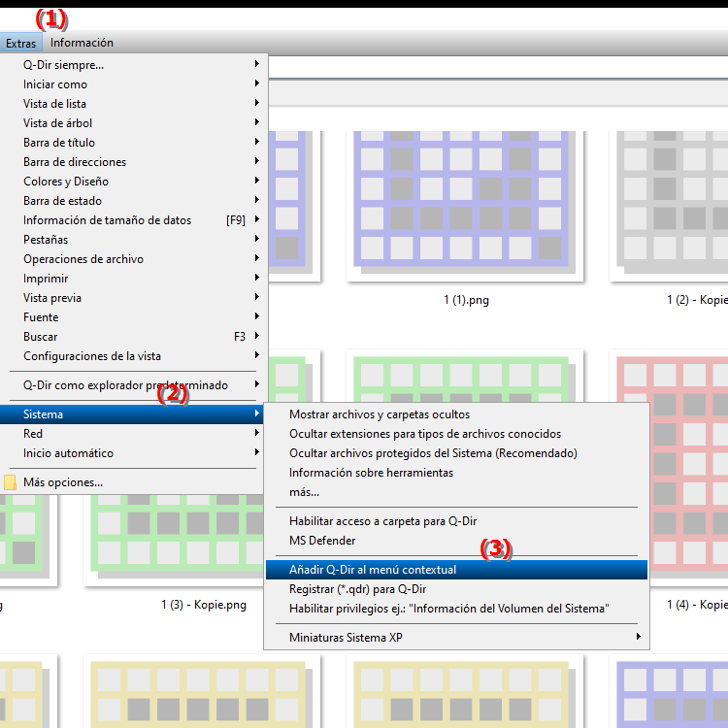Open the Barra de título submenu

pos(134,143)
